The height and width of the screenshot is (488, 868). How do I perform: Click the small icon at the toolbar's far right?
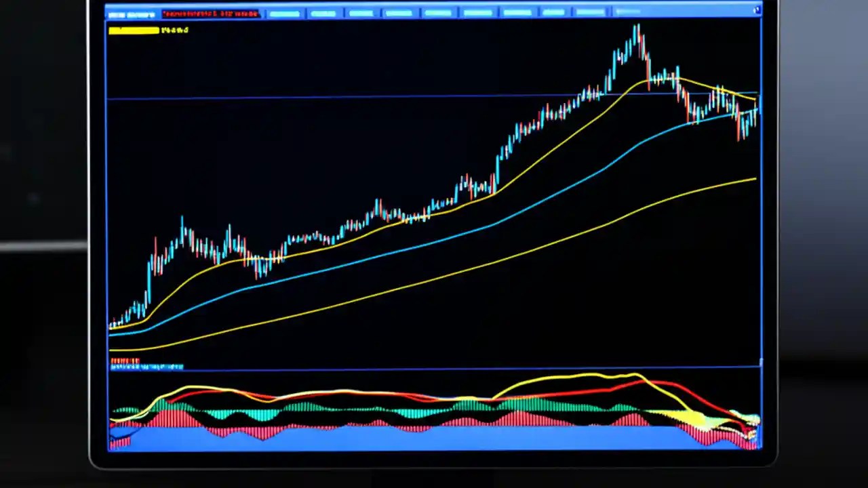click(755, 11)
